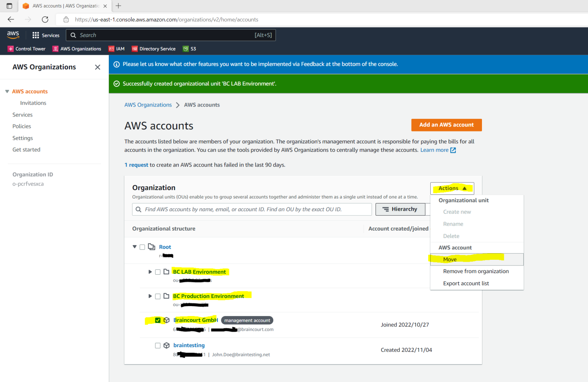
Task: Choose Move from the Actions menu
Action: (x=450, y=259)
